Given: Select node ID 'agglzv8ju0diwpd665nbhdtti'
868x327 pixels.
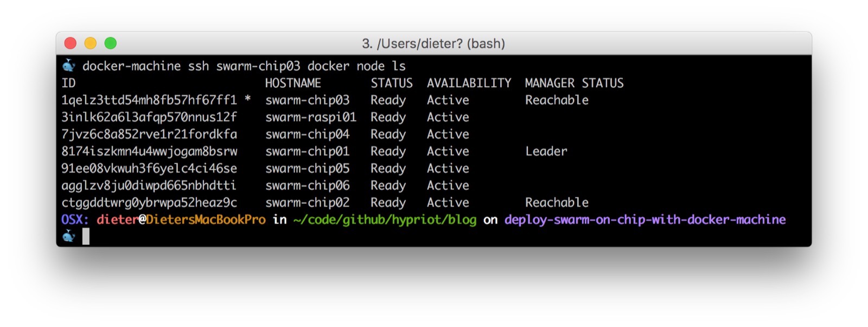Looking at the screenshot, I should [x=149, y=185].
